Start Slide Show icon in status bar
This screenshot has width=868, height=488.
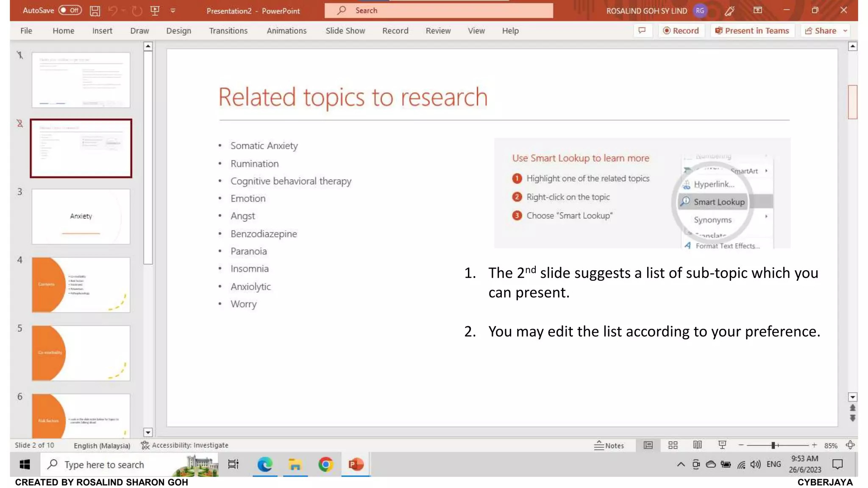coord(722,445)
